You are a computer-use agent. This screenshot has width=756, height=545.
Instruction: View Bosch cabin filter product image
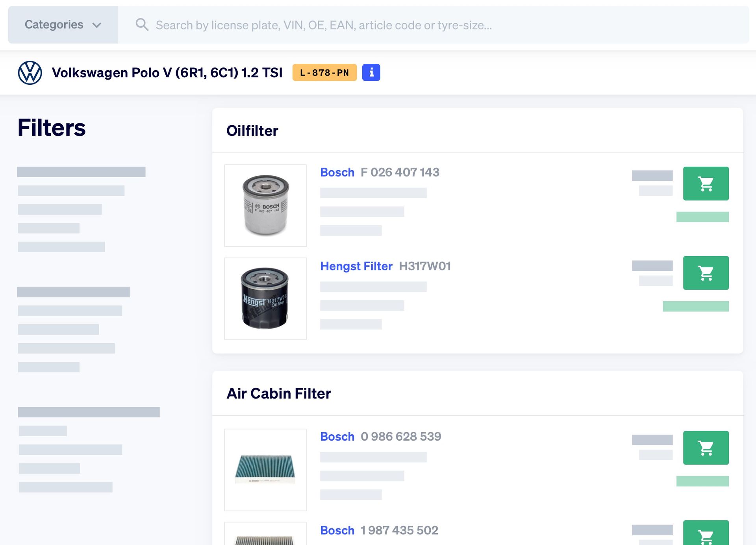pos(265,470)
